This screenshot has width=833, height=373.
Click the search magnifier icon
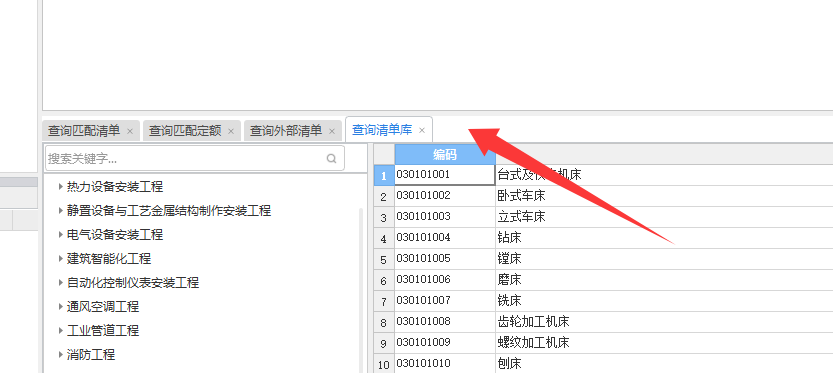coord(332,158)
